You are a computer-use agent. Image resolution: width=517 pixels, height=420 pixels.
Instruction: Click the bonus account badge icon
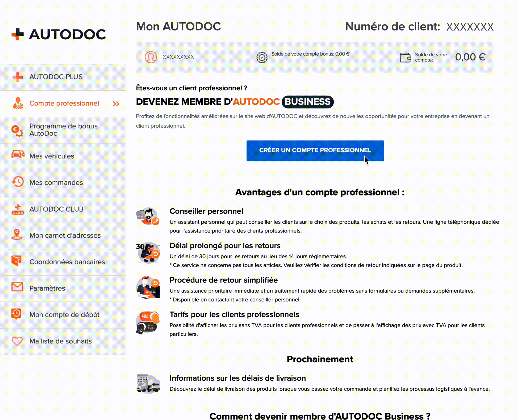pos(262,57)
